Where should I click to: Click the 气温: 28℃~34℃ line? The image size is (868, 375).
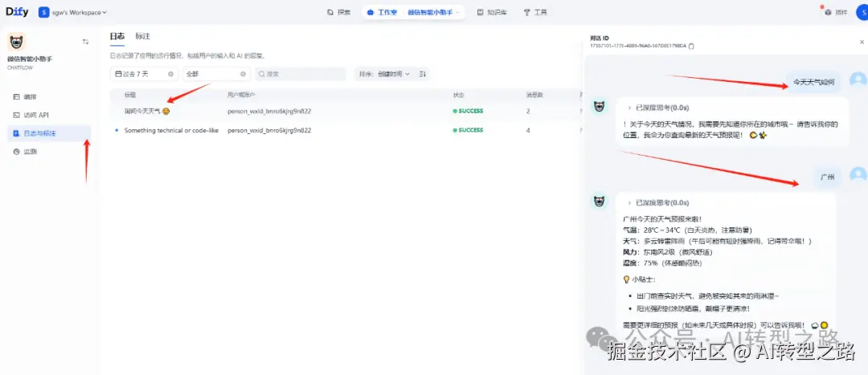[687, 230]
